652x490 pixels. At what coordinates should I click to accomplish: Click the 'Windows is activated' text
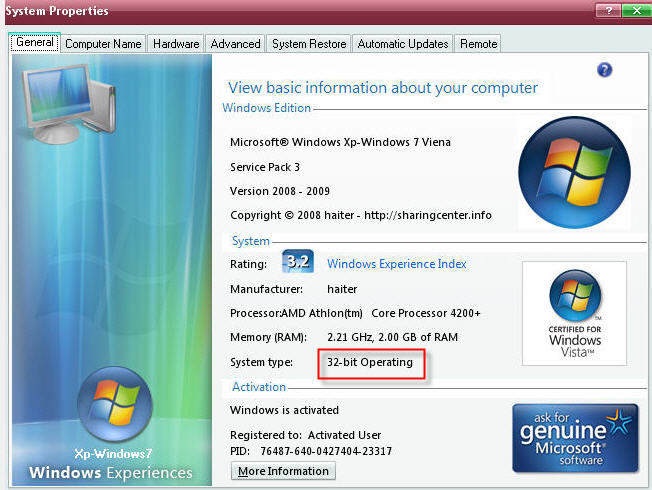click(x=284, y=410)
